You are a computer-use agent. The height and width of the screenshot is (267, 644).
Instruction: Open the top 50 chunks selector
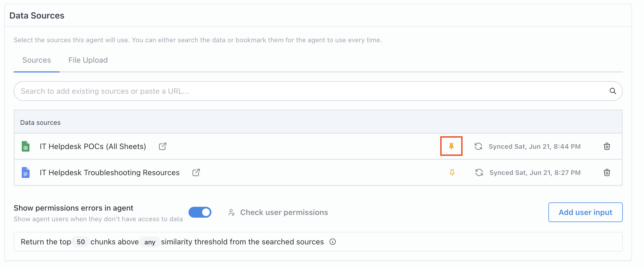pyautogui.click(x=81, y=242)
